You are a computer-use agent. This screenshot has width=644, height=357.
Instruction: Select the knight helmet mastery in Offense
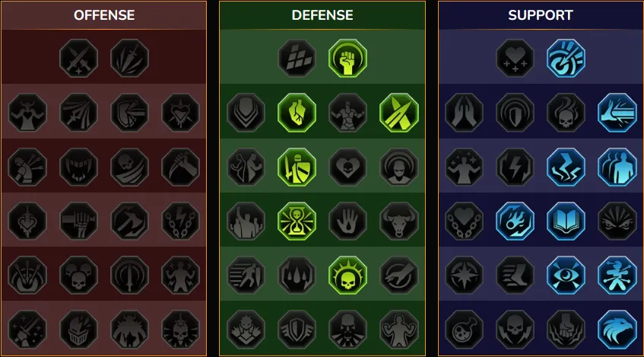(78, 330)
